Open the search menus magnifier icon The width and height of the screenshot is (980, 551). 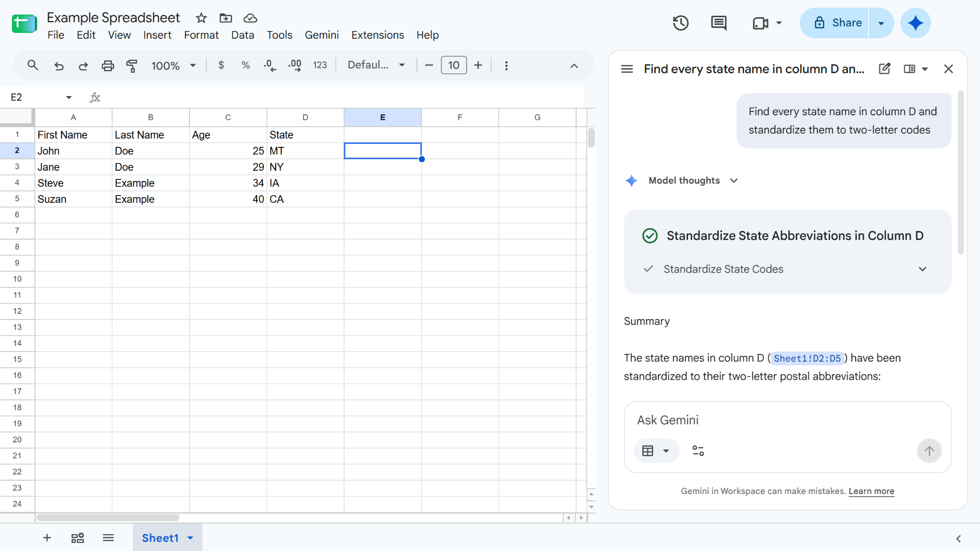coord(33,65)
